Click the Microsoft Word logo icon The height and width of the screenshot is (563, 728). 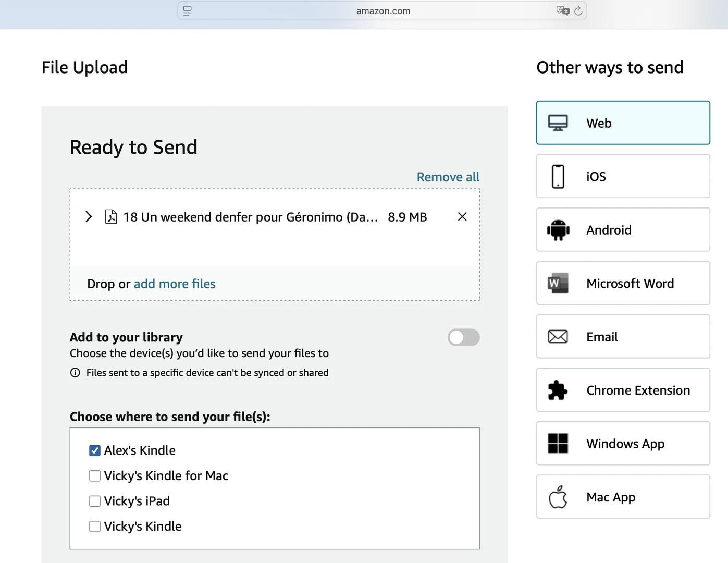558,283
